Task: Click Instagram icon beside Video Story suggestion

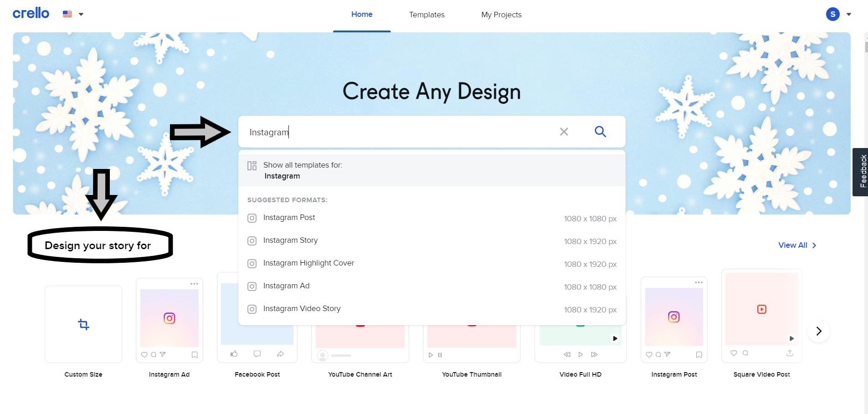Action: click(252, 309)
